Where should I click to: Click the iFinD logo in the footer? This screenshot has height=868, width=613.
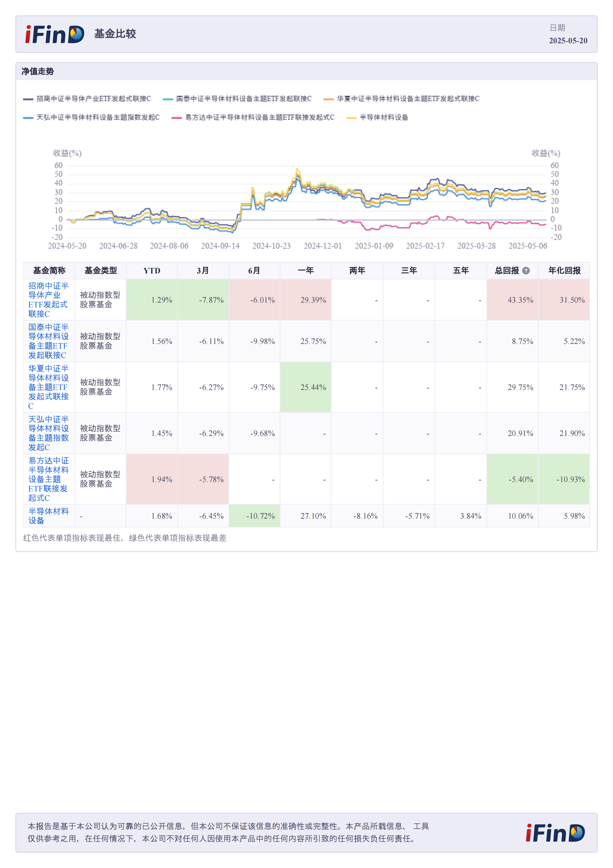click(x=555, y=833)
